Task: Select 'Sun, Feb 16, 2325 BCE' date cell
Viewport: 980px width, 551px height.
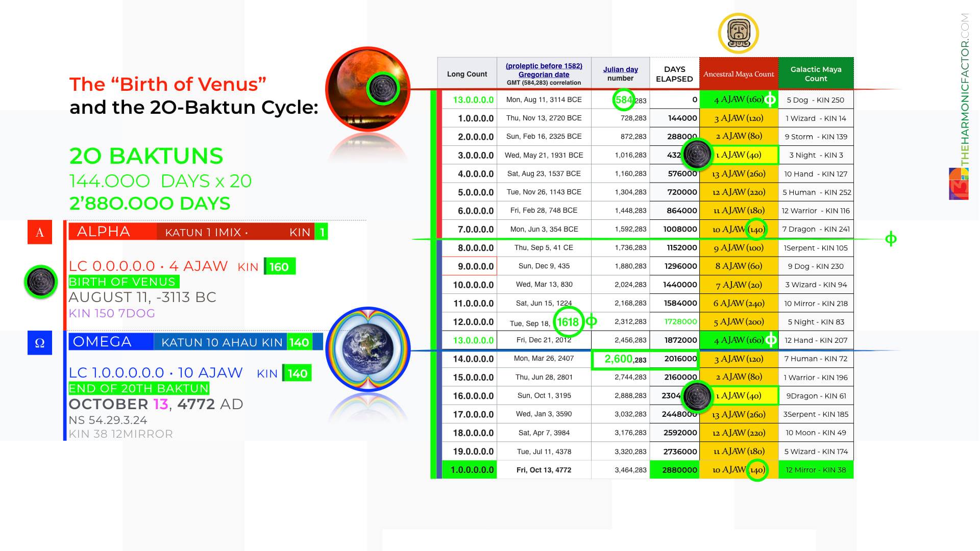Action: pyautogui.click(x=544, y=136)
